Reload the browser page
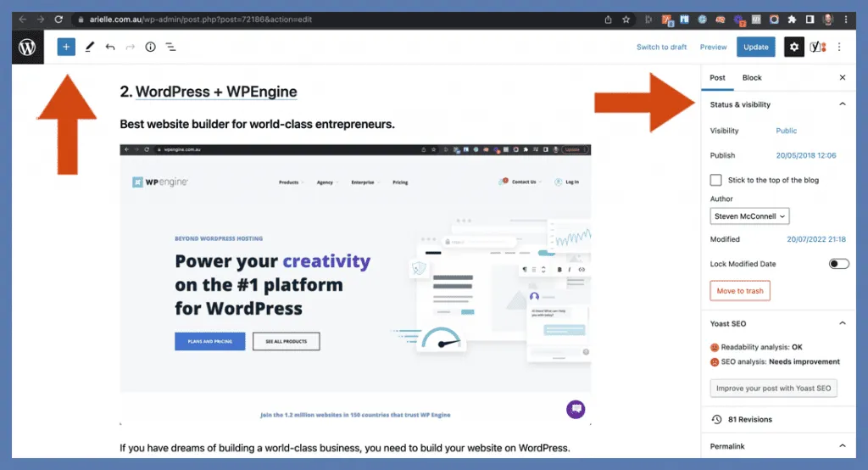 (x=58, y=20)
